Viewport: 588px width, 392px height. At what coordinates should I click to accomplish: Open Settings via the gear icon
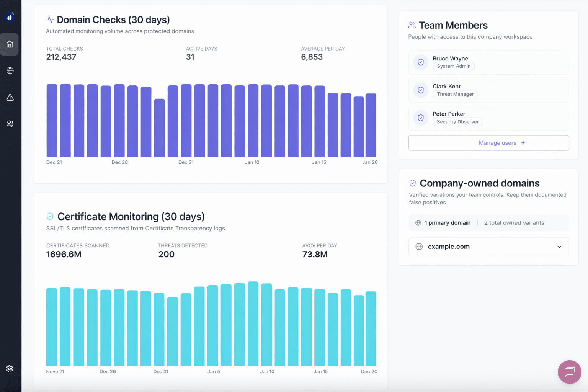pos(9,369)
